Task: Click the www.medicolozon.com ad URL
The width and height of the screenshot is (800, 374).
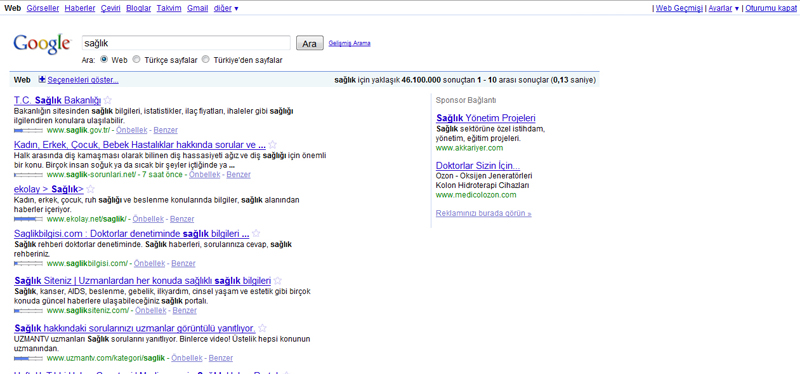Action: (476, 195)
